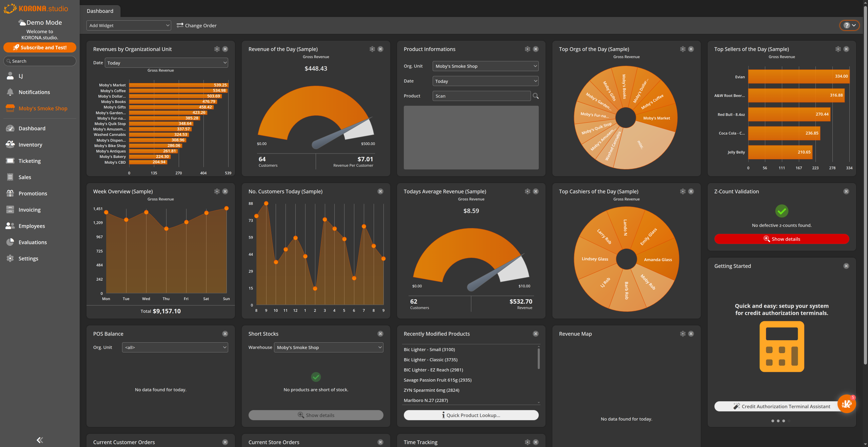
Task: Remove the Revenues by Organizational Unit widget
Action: pyautogui.click(x=225, y=49)
